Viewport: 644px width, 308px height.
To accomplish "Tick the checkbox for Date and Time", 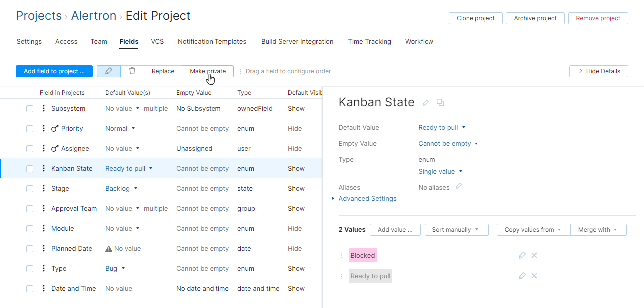I will tap(30, 288).
